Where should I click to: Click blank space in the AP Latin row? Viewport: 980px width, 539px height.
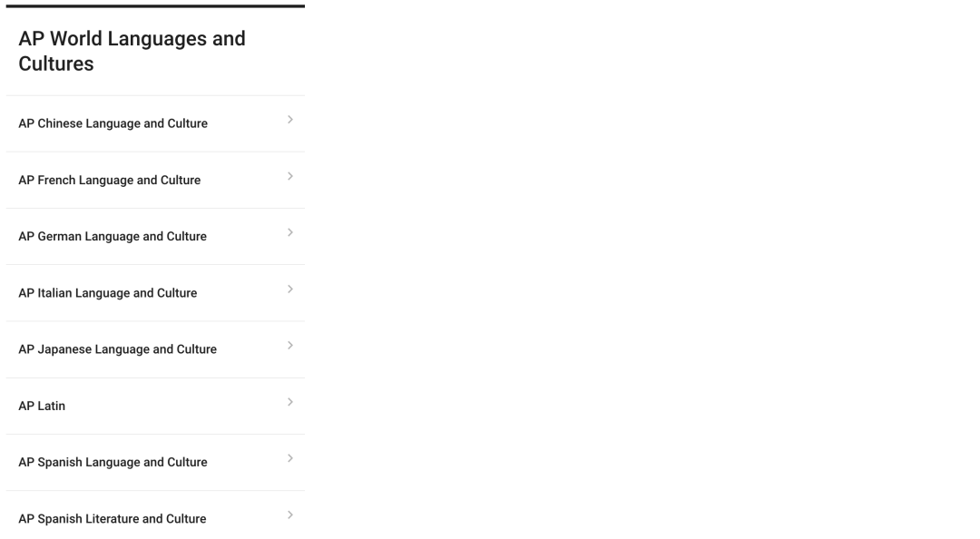[175, 406]
